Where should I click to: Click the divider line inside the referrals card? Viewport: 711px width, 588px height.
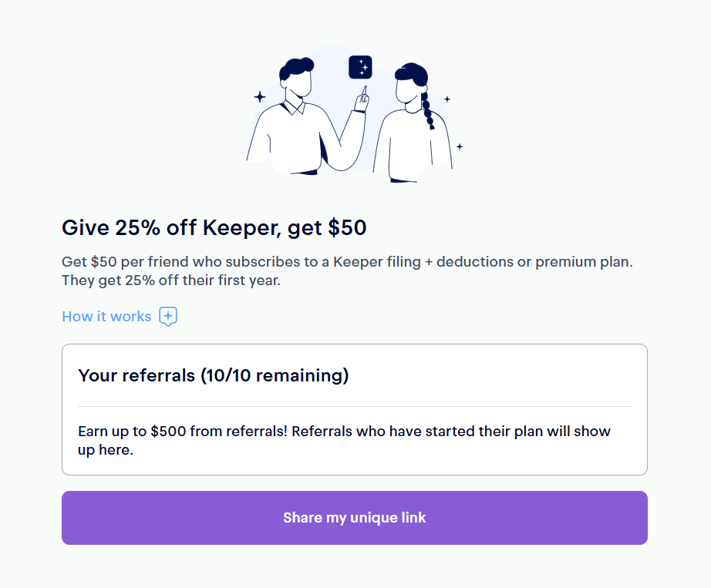coord(355,406)
